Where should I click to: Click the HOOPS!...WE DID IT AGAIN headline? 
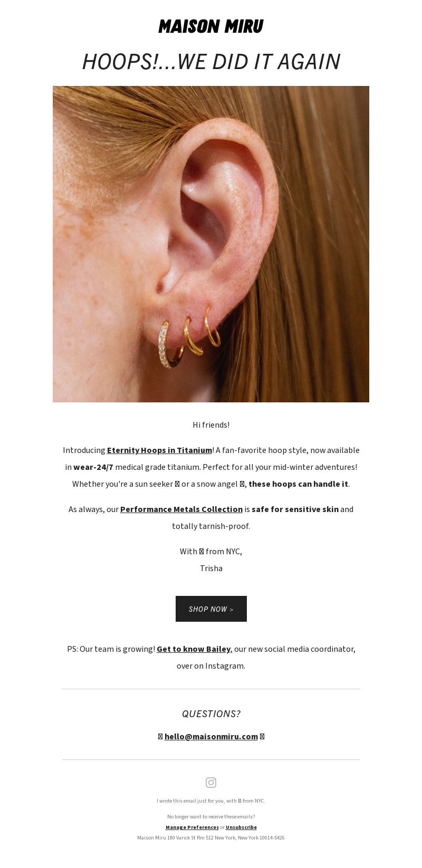(211, 62)
